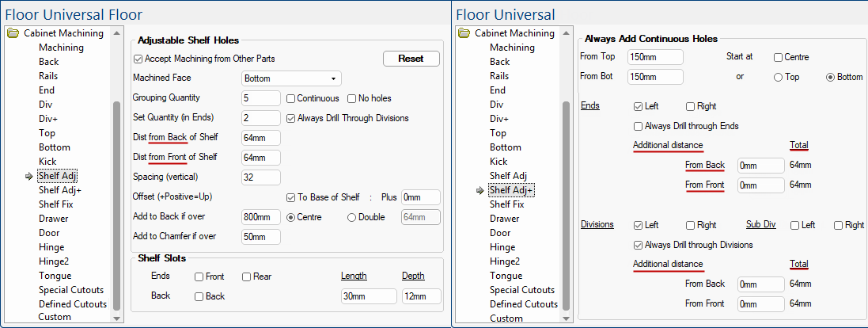This screenshot has width=868, height=328.
Task: Click the Cabinet Machining folder icon in the right tree
Action: pyautogui.click(x=464, y=33)
